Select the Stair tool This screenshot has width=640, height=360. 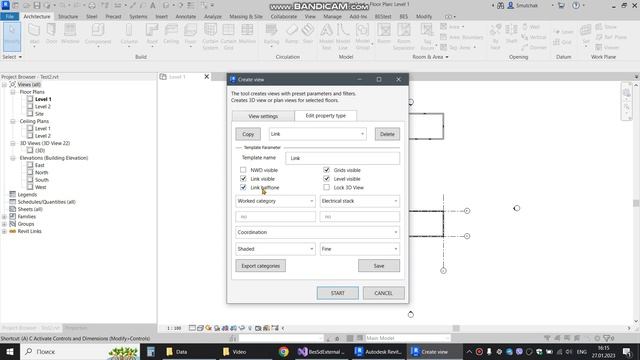pyautogui.click(x=308, y=34)
